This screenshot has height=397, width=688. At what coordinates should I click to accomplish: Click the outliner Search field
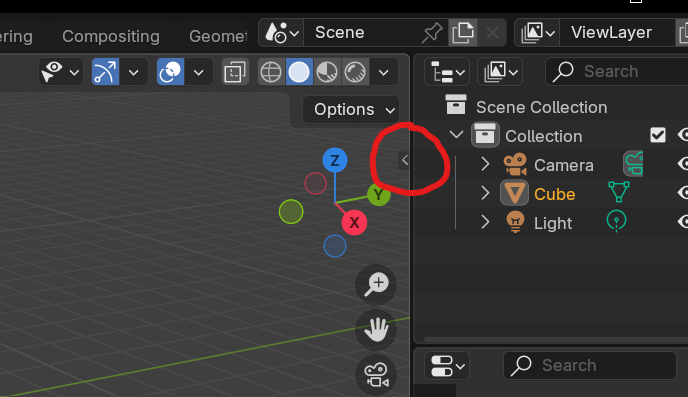tap(616, 72)
